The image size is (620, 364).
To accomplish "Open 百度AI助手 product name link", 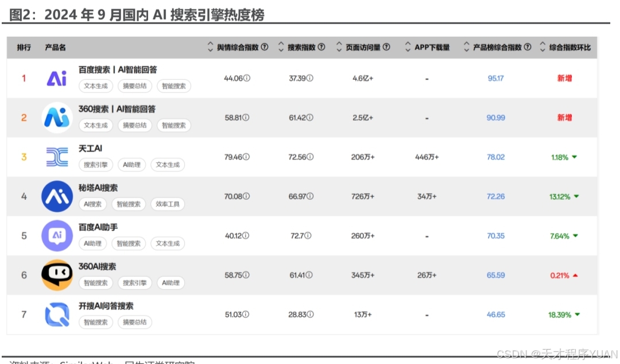I will point(98,227).
